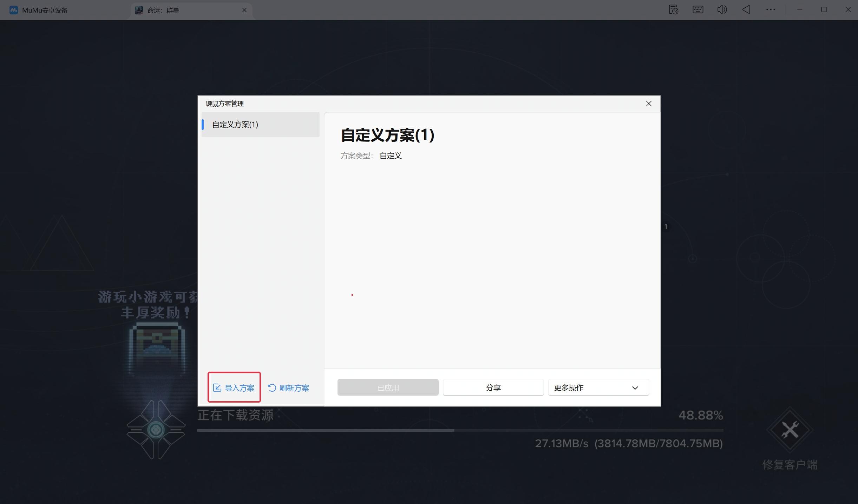Click the download progress bar

[460, 430]
